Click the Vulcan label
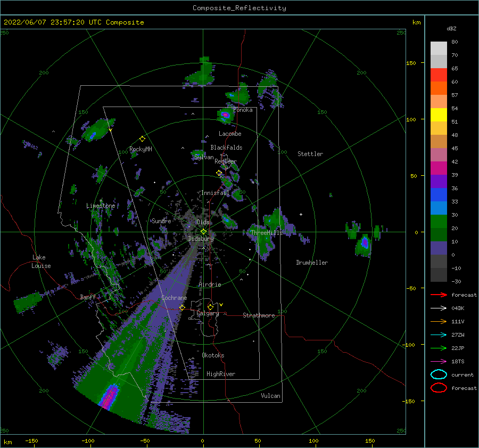This screenshot has height=448, width=479. [271, 396]
